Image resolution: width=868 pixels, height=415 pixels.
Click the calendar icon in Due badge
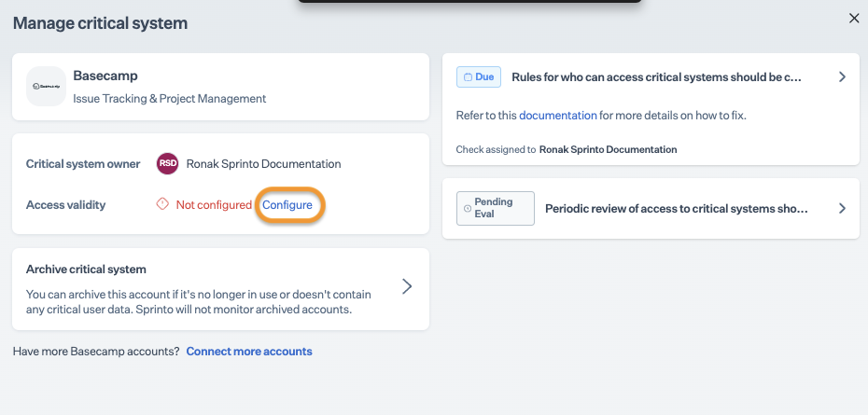pos(468,76)
